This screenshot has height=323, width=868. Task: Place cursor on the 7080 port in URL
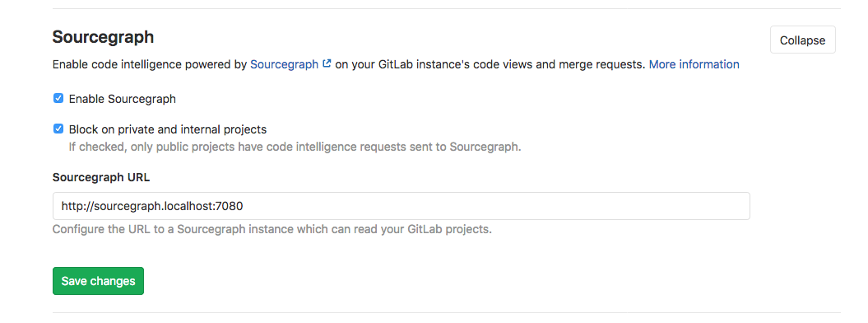[x=231, y=207]
